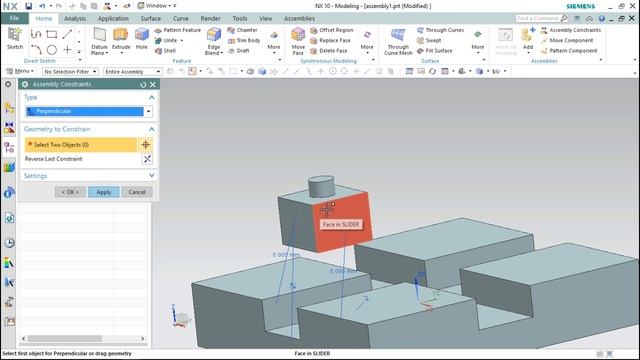640x360 pixels.
Task: Select the rectangle sketch tool
Action: (51, 34)
